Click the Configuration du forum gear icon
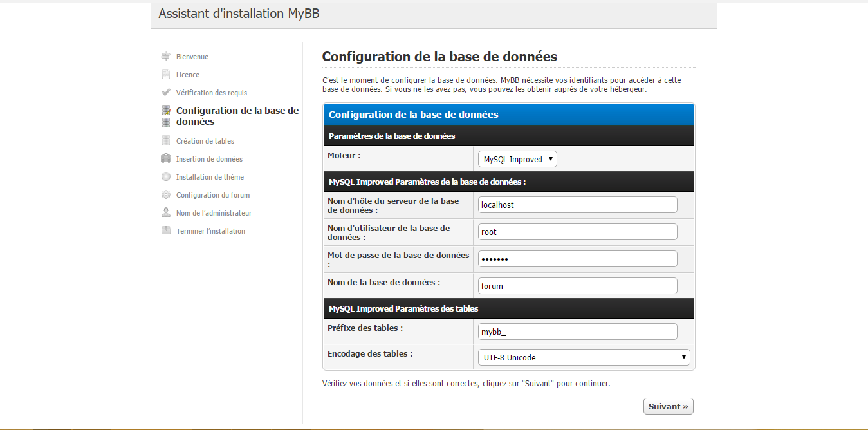Screen dimensions: 868x430 pos(166,194)
